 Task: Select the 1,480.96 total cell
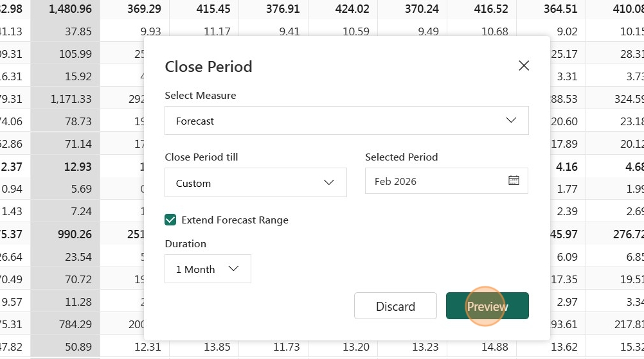click(66, 9)
